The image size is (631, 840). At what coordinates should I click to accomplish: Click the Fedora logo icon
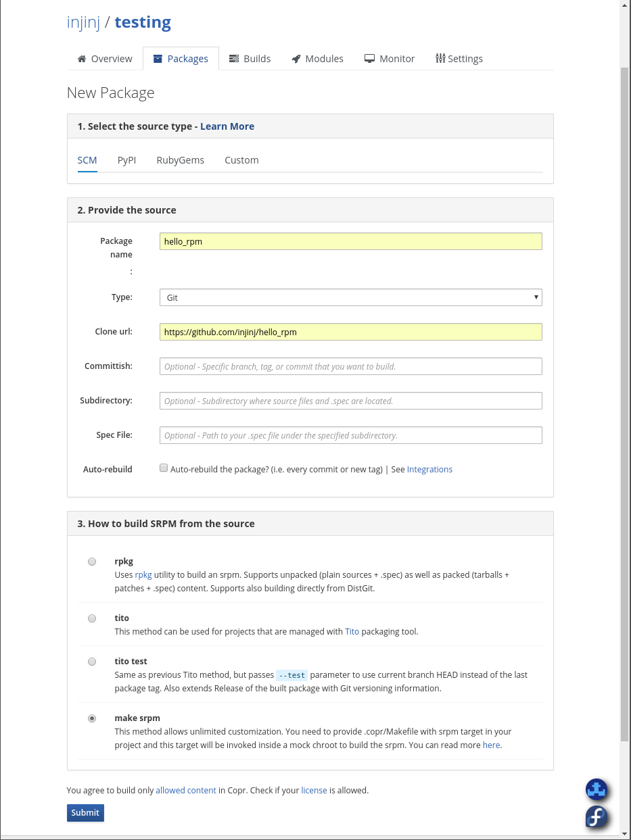596,817
